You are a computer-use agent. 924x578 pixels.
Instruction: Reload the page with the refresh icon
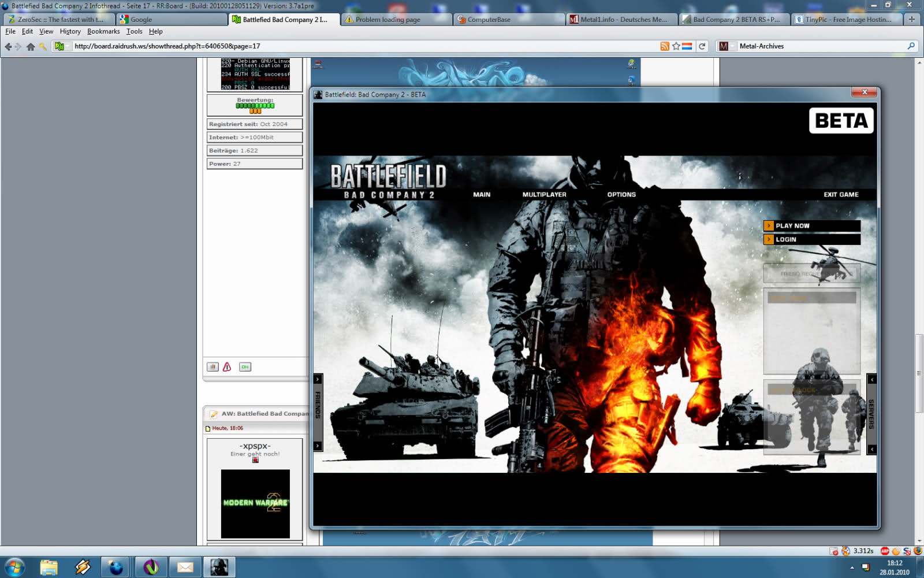tap(702, 46)
